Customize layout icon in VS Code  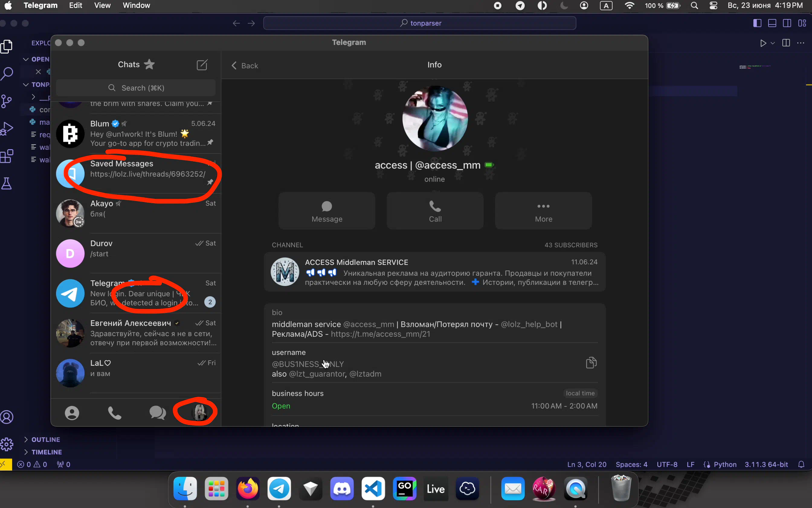tap(802, 23)
